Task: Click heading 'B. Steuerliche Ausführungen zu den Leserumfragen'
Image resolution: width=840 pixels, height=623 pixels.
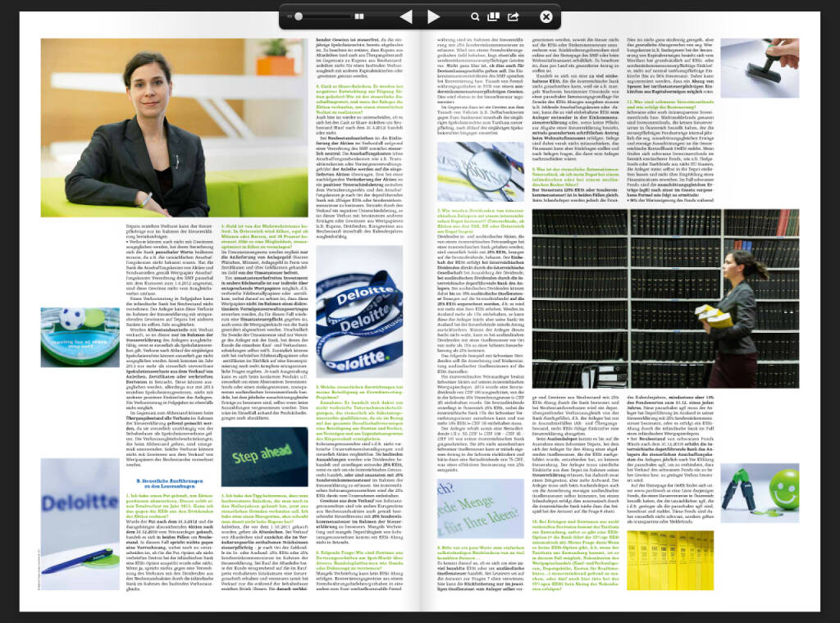Action: coord(170,484)
